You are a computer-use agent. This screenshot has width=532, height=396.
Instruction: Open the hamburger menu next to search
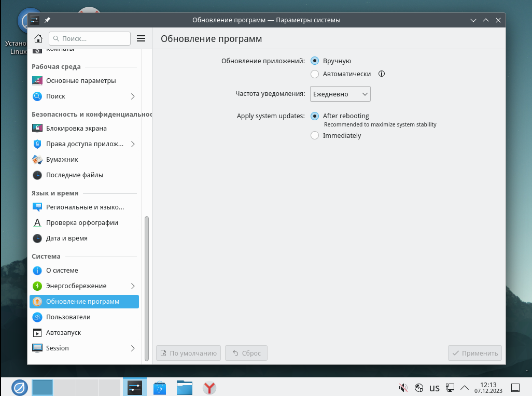click(141, 39)
